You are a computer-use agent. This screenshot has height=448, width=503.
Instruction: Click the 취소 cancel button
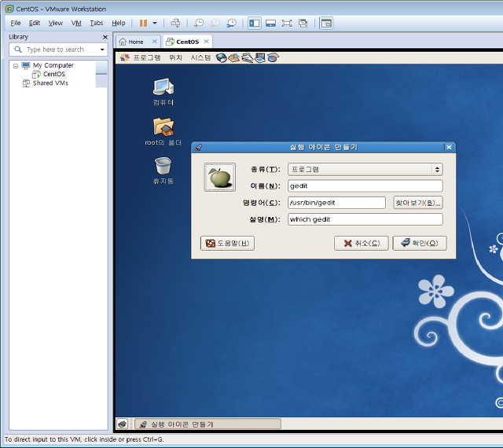[x=362, y=243]
